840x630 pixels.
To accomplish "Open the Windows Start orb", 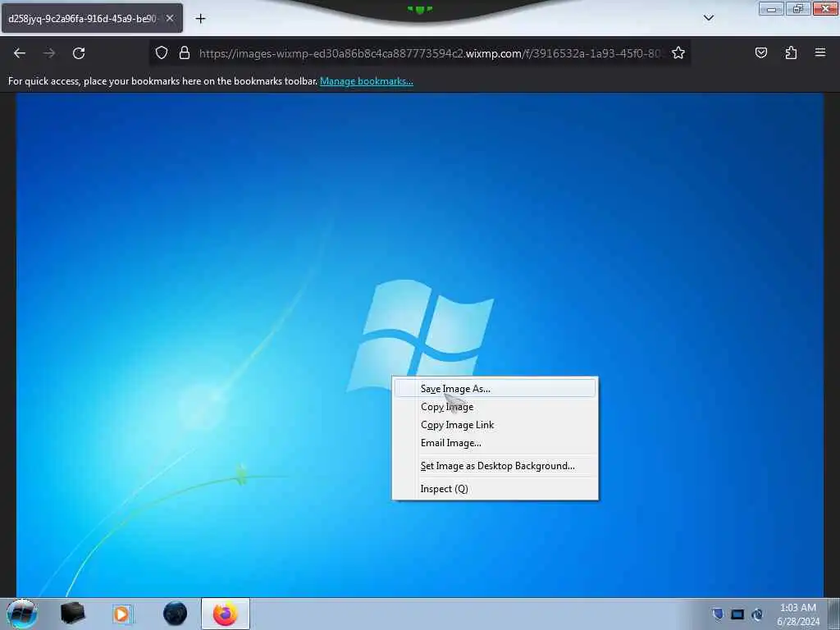I will (x=22, y=614).
